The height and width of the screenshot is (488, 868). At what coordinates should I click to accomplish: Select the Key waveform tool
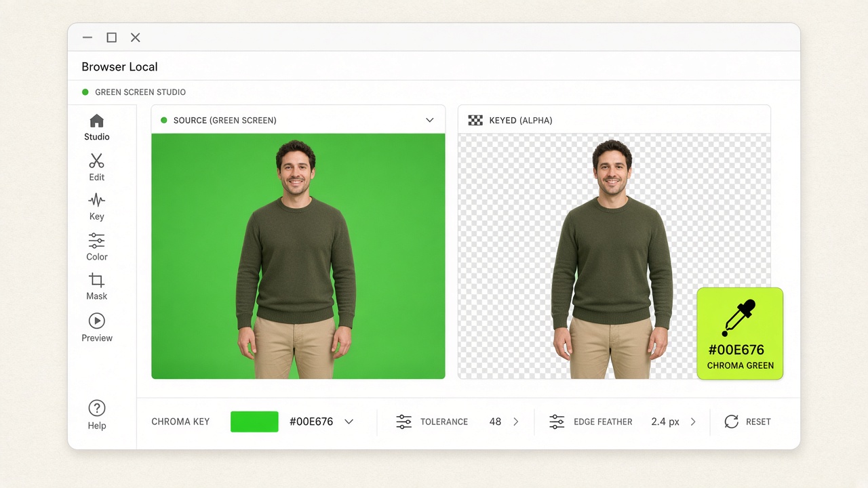click(x=97, y=207)
